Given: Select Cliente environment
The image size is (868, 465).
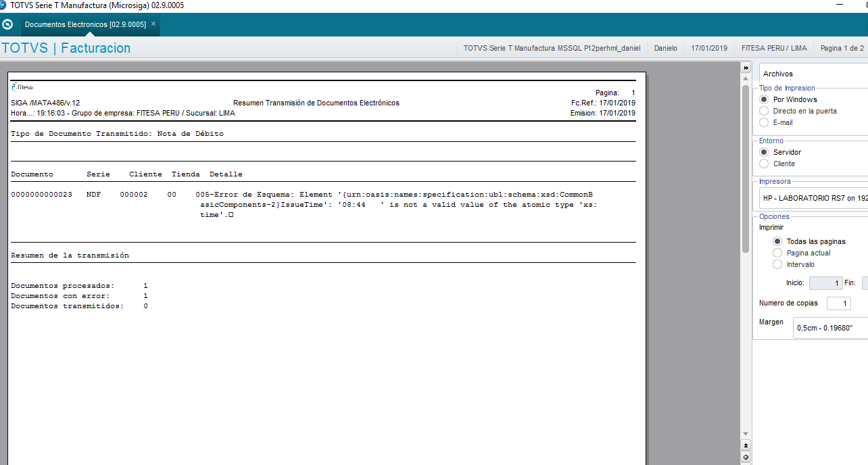Looking at the screenshot, I should (777, 164).
